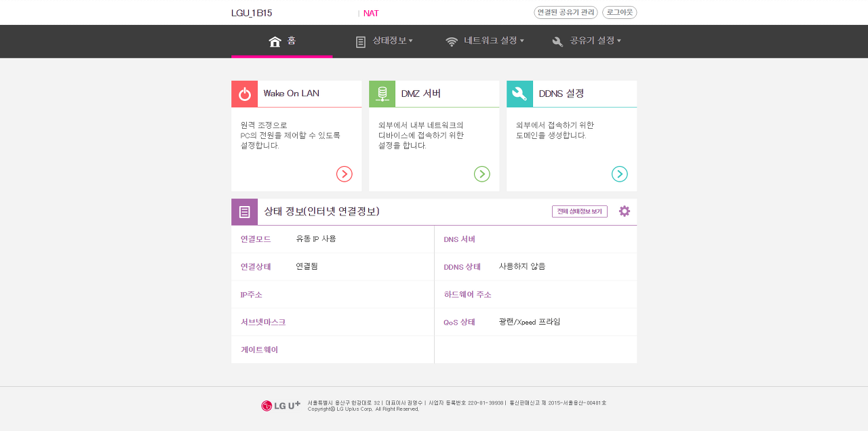The image size is (868, 431).
Task: Open the Wake On LAN red power icon
Action: pyautogui.click(x=244, y=94)
